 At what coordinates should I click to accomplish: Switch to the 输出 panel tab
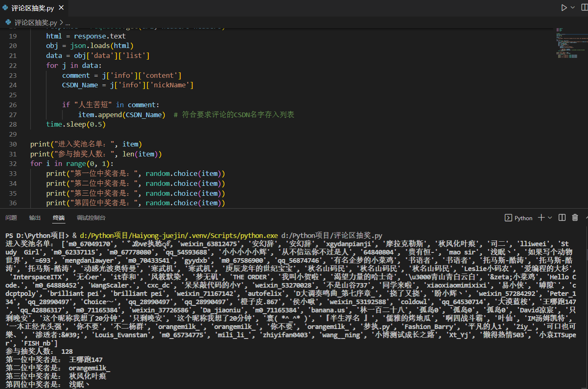35,218
